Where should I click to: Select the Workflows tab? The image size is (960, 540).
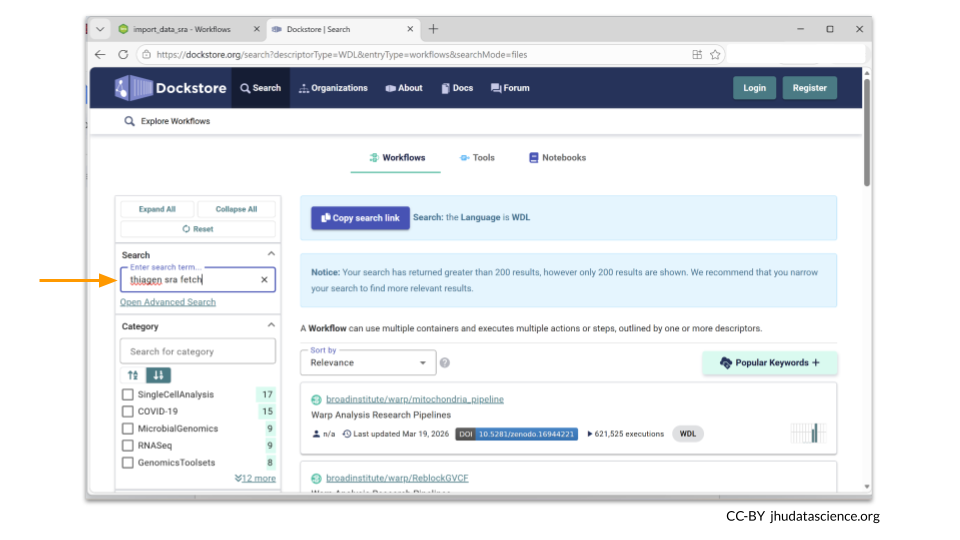click(x=396, y=158)
